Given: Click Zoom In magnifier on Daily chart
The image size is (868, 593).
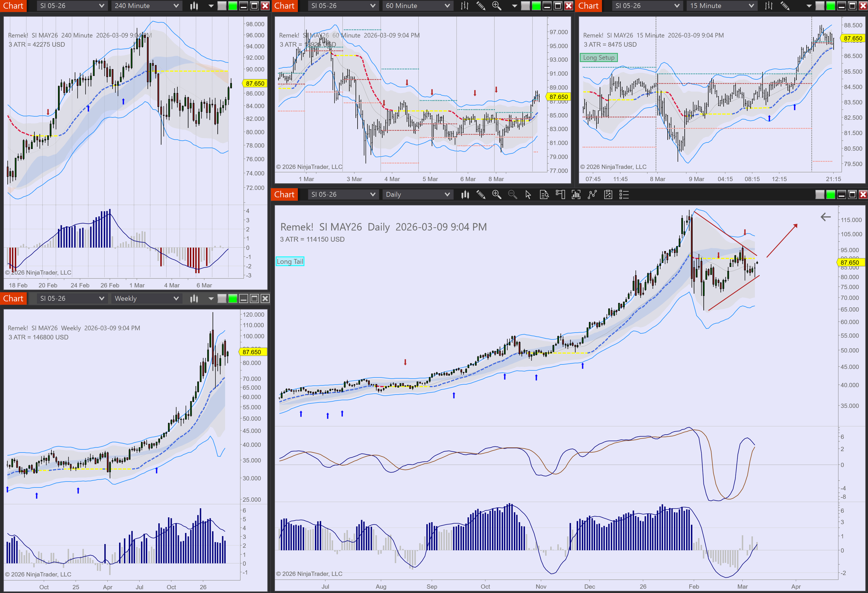Looking at the screenshot, I should pyautogui.click(x=496, y=194).
